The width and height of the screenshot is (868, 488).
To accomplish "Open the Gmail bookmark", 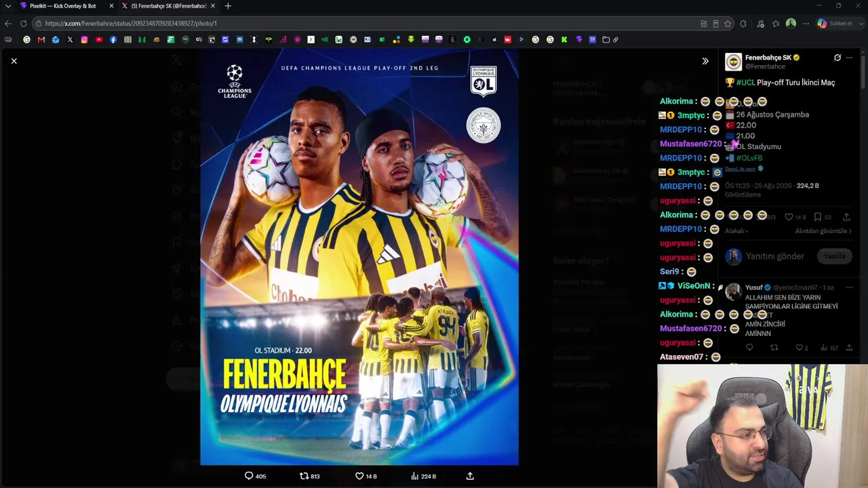I will pyautogui.click(x=41, y=39).
